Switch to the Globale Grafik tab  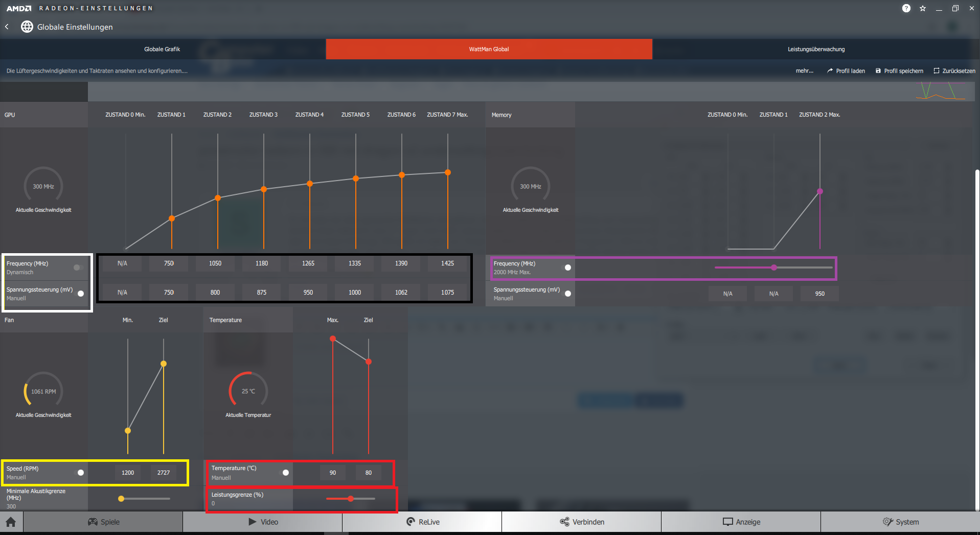162,49
